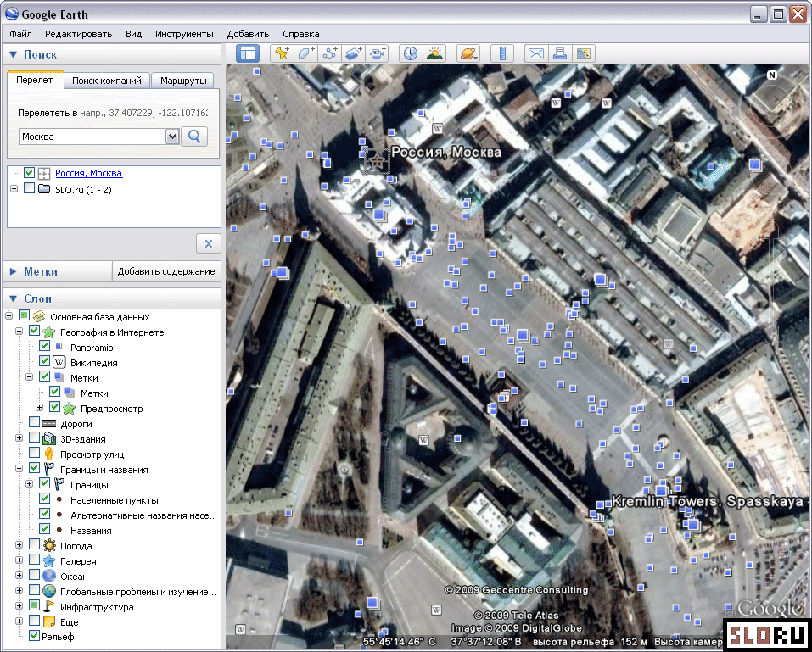Viewport: 812px width, 652px height.
Task: Expand the SLO.ru (1 - 2) folder
Action: pos(14,189)
